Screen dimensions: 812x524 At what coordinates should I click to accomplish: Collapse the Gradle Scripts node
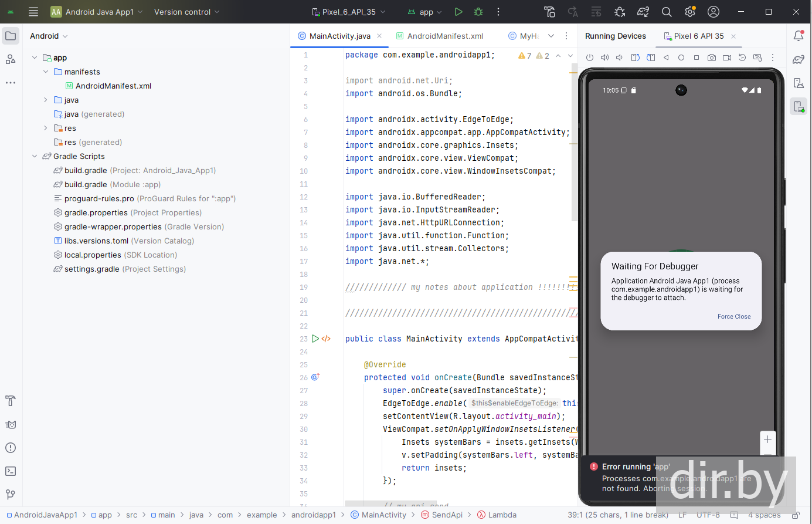[x=35, y=156]
